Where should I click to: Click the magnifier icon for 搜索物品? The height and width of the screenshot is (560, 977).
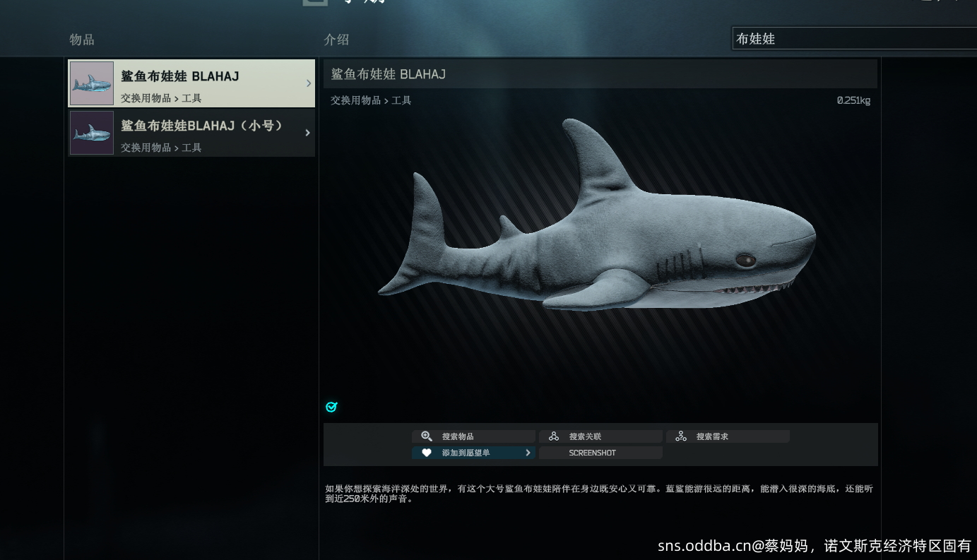pos(427,436)
